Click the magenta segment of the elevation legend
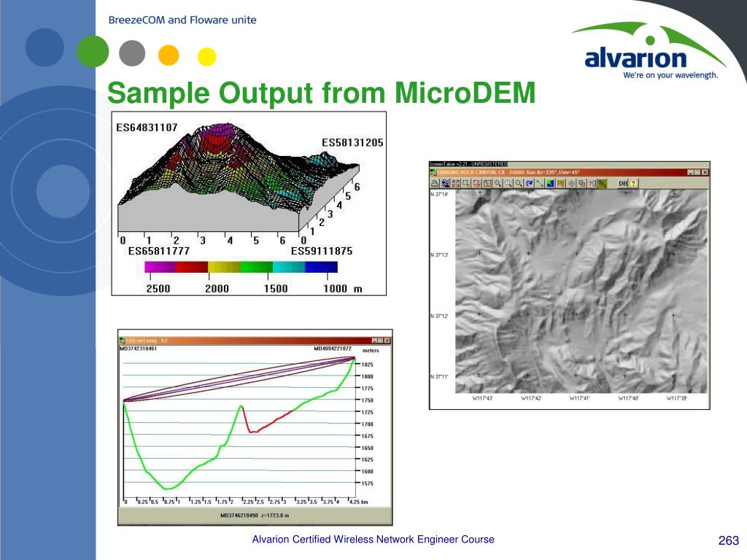The height and width of the screenshot is (560, 747). [x=160, y=267]
